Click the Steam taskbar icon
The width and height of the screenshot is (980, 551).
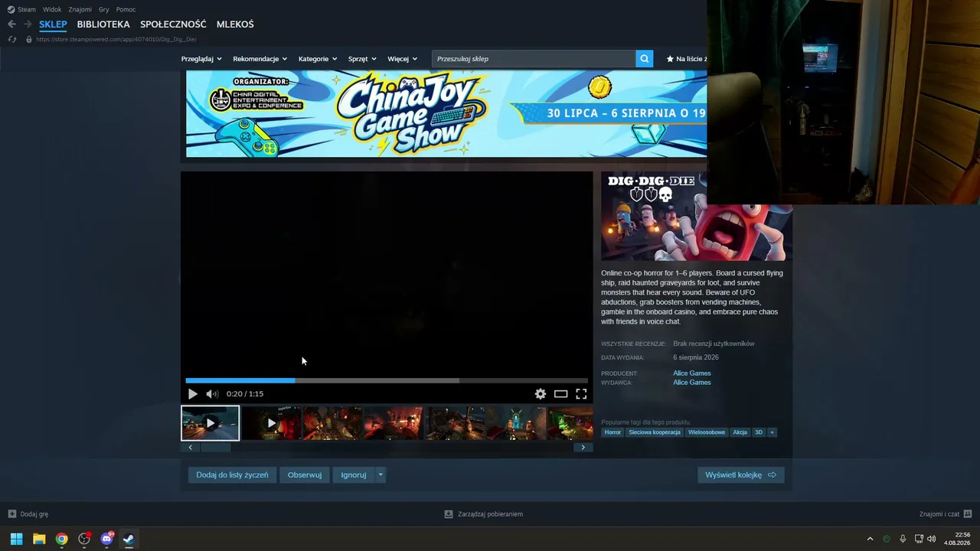click(x=129, y=539)
